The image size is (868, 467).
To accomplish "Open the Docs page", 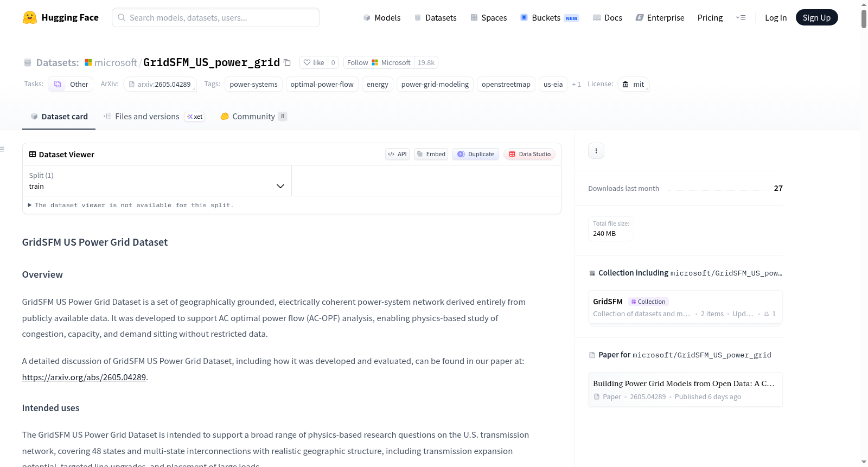I will tap(608, 18).
